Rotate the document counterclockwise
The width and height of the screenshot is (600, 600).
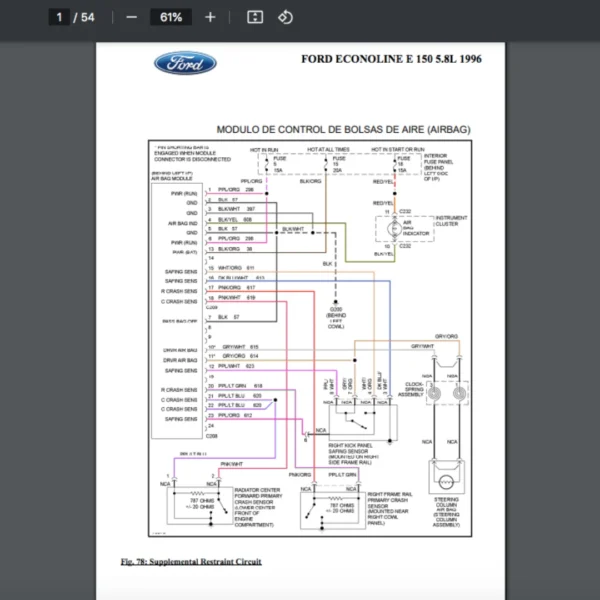(285, 17)
